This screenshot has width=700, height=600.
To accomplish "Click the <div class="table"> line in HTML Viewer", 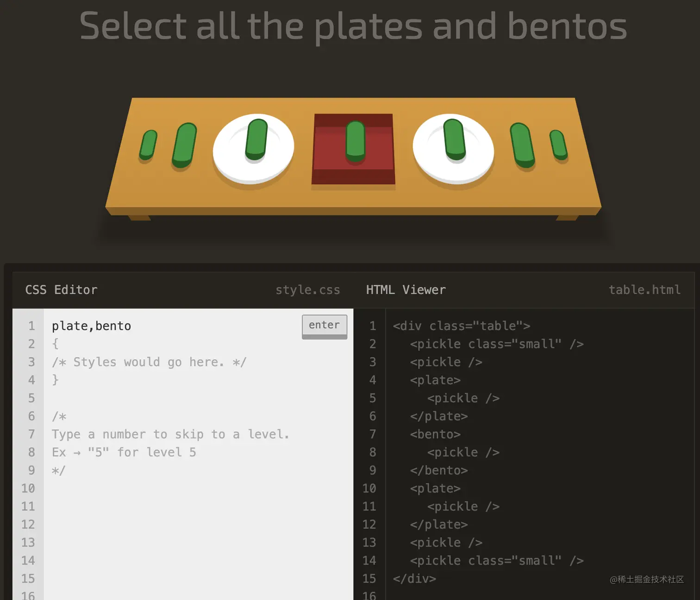I will coord(461,326).
